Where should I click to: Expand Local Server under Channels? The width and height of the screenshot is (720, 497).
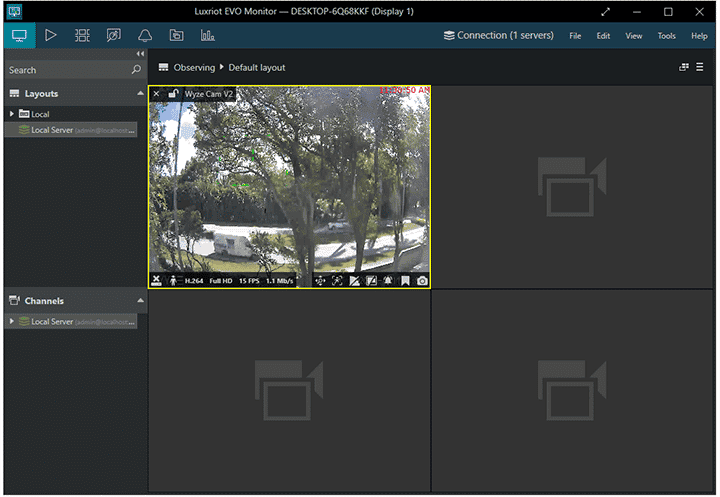(12, 321)
